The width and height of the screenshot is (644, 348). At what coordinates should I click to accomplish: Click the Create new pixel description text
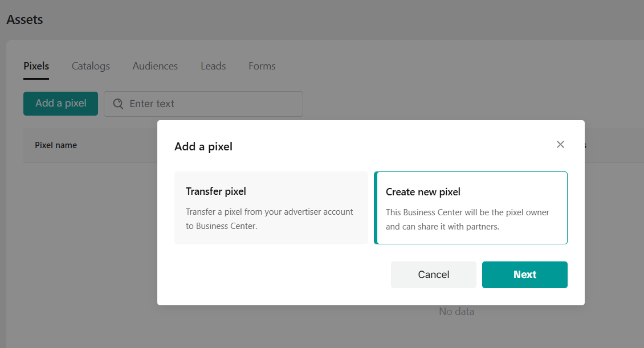[467, 219]
